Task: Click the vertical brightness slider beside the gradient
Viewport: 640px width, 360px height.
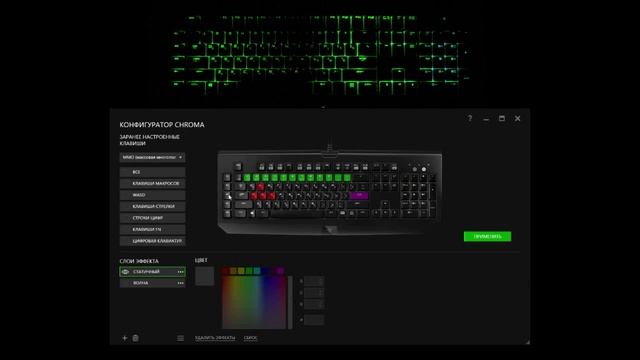Action: tap(290, 302)
